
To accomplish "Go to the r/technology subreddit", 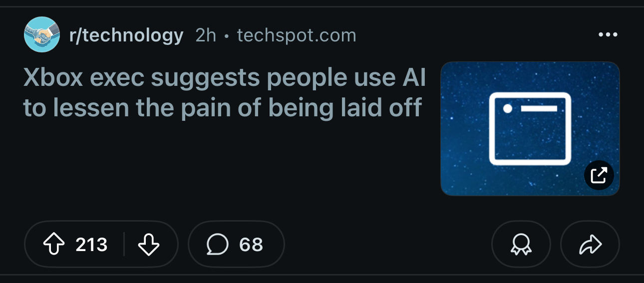I will click(x=126, y=35).
